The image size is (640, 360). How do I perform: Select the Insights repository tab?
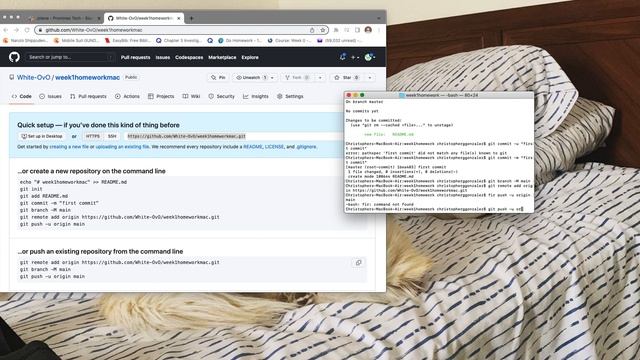coord(256,96)
